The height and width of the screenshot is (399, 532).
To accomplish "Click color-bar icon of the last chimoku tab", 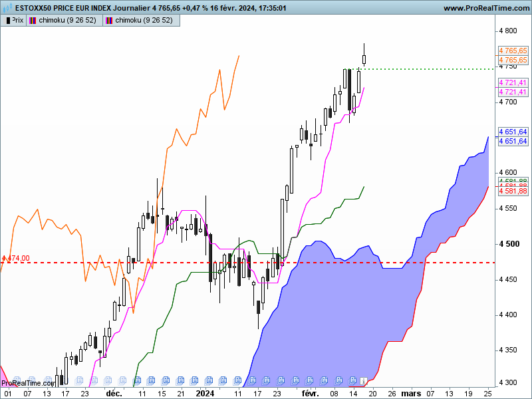I will pos(109,21).
